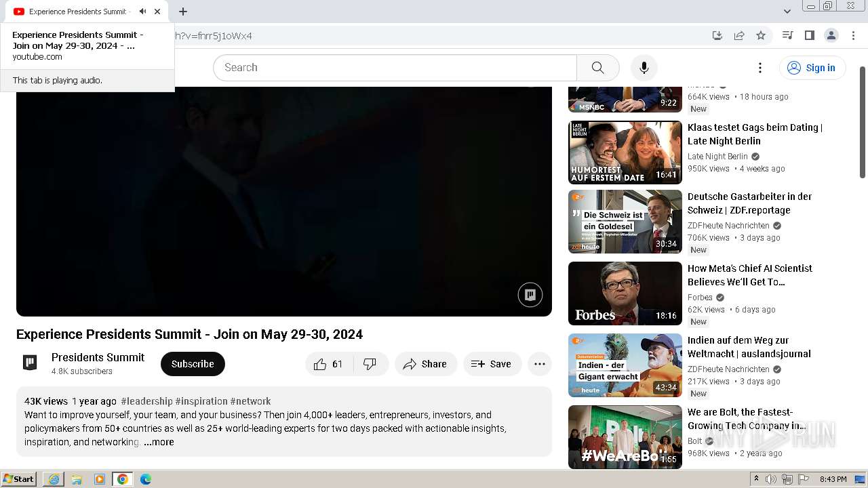
Task: Click the 43K views text
Action: 46,401
